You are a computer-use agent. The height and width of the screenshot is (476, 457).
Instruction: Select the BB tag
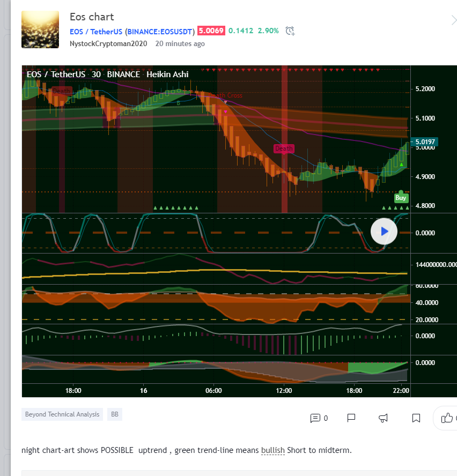point(114,414)
